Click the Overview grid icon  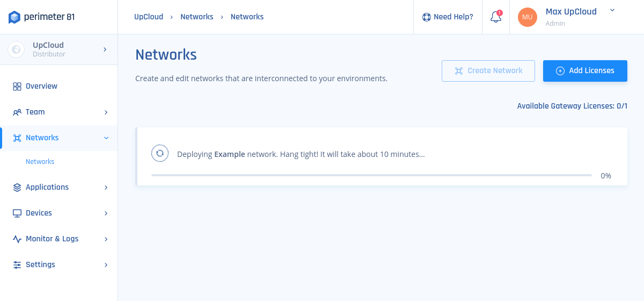17,86
